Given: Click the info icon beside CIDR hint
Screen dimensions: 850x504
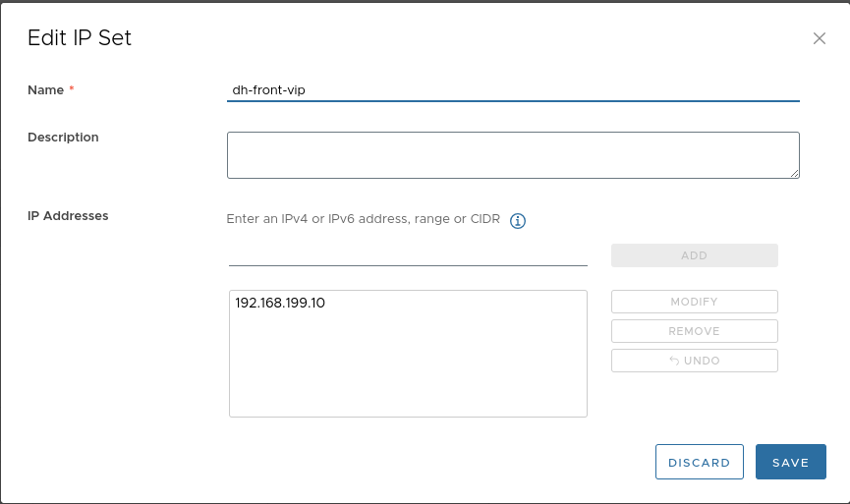Looking at the screenshot, I should 518,221.
